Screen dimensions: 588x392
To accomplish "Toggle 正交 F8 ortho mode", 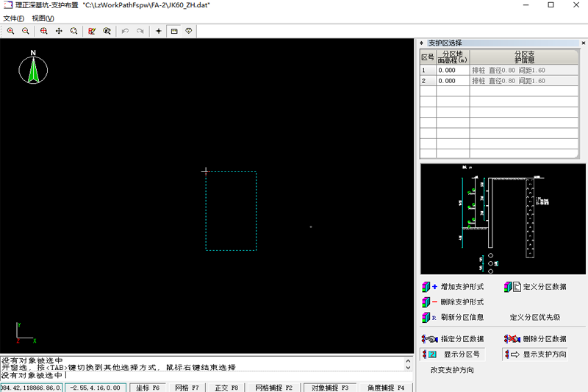I will pos(226,388).
